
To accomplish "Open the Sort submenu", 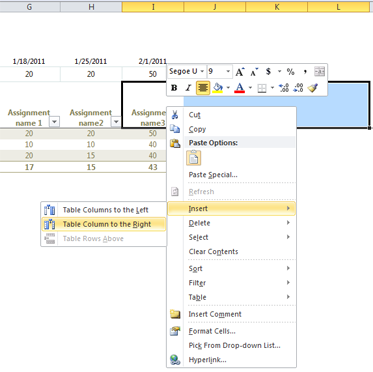I will pos(231,269).
